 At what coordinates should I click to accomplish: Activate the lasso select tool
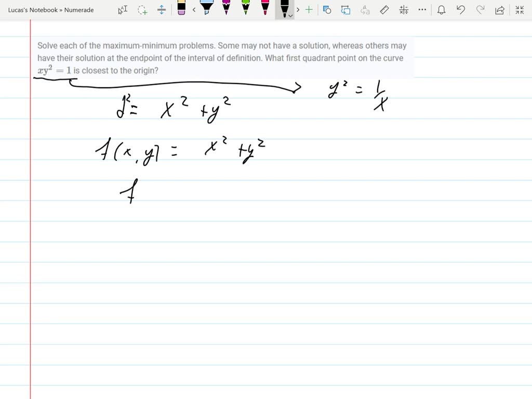coord(142,9)
